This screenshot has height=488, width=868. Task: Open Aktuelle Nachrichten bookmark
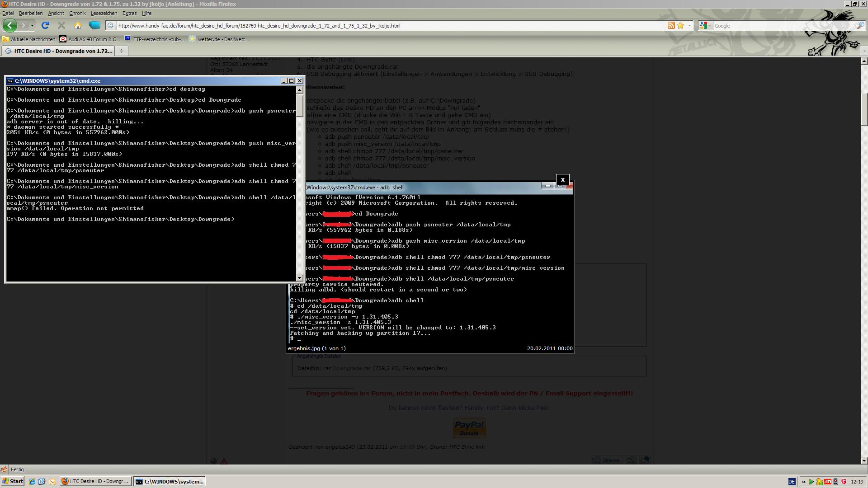click(29, 39)
